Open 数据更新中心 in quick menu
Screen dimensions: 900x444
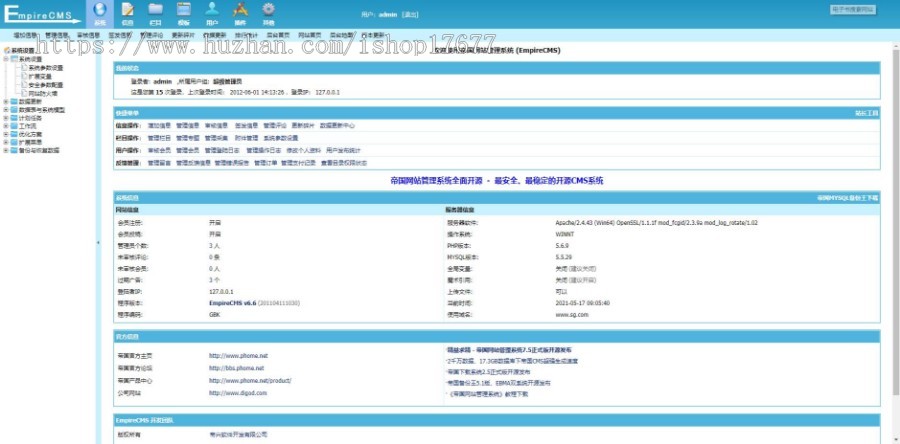point(337,125)
